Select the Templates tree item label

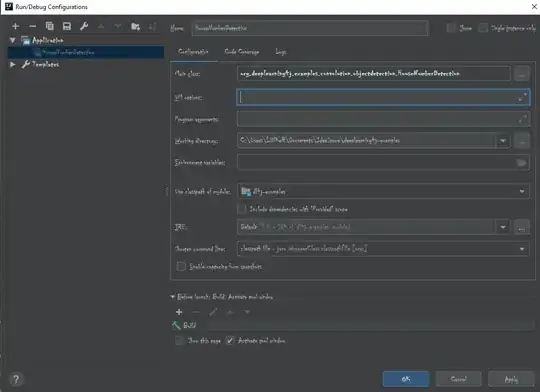tap(45, 64)
